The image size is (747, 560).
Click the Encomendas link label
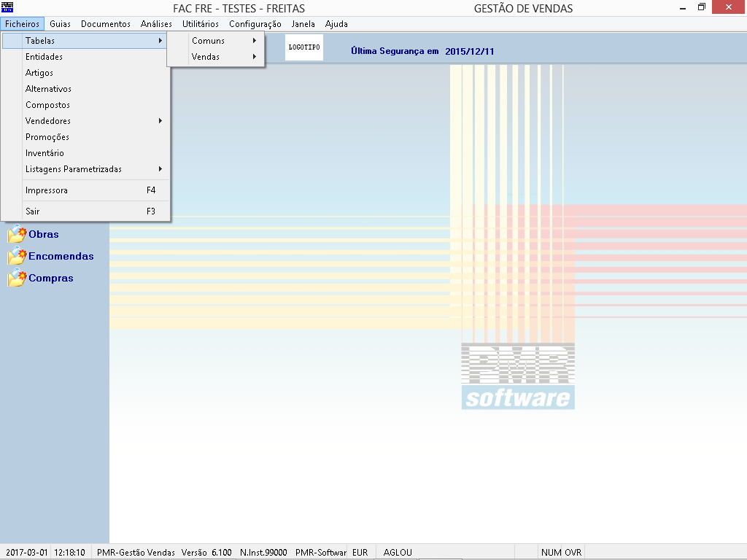(61, 256)
